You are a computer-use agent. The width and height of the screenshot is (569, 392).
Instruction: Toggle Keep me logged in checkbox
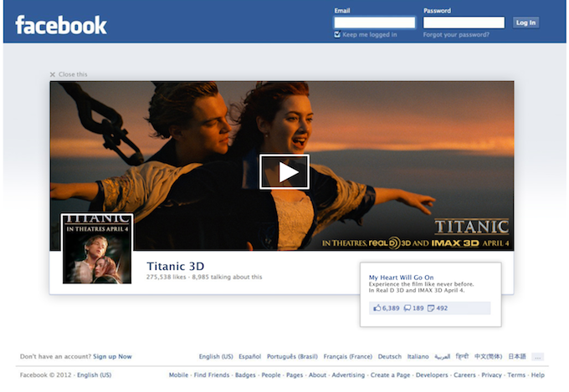[x=337, y=35]
